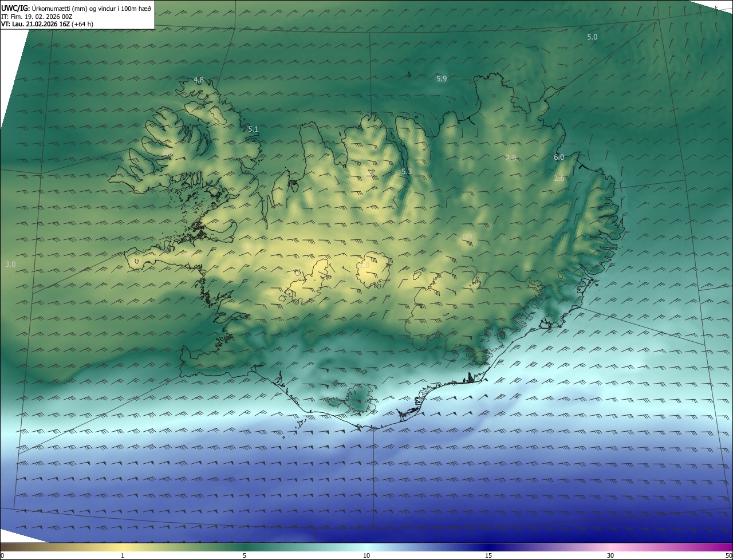This screenshot has width=733, height=560.
Task: Click the 5.9 value off the north coast
Action: (x=442, y=79)
